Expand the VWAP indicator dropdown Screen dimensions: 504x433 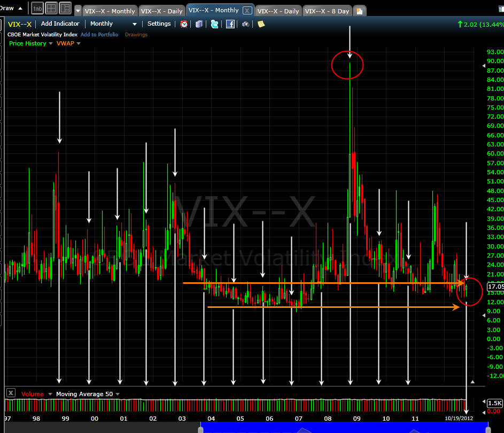79,44
